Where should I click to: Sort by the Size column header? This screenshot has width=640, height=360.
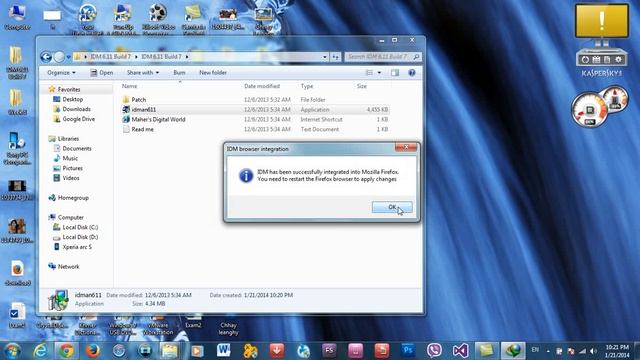[x=362, y=86]
